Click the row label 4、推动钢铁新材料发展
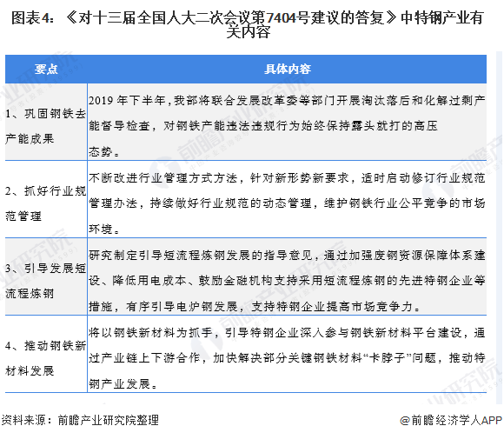 [46, 358]
